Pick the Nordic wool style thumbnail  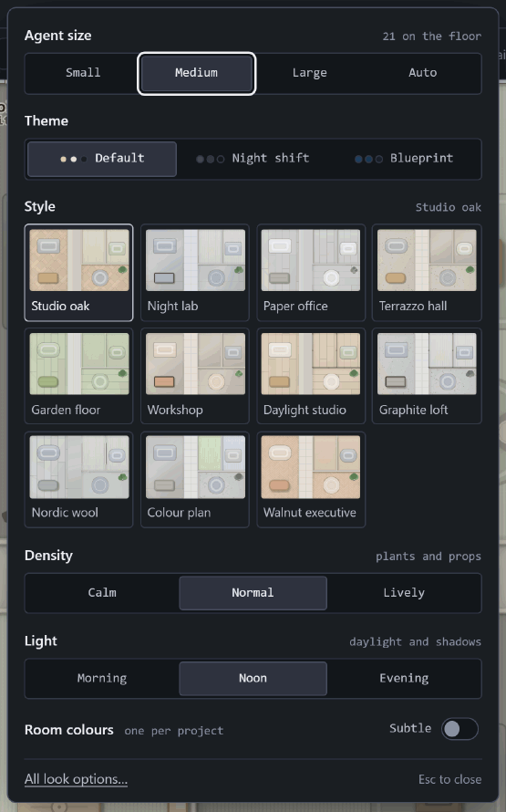(x=78, y=480)
